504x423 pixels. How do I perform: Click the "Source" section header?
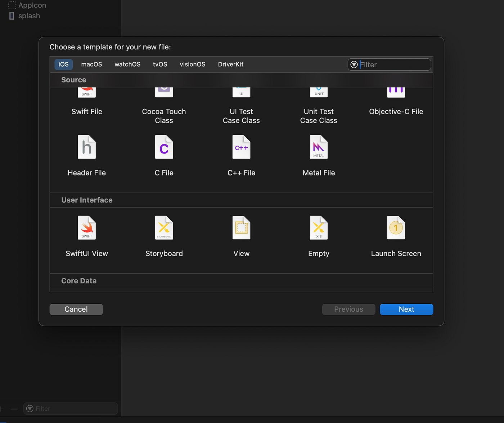click(74, 80)
